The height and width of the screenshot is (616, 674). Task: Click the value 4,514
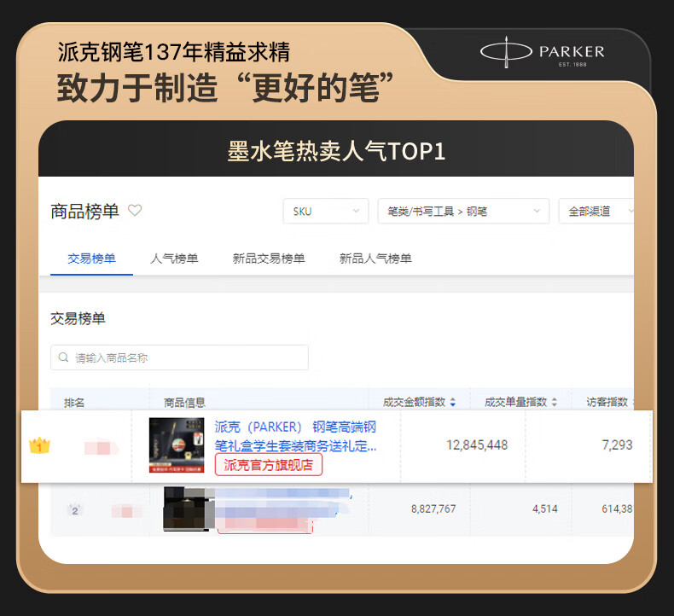[x=544, y=509]
